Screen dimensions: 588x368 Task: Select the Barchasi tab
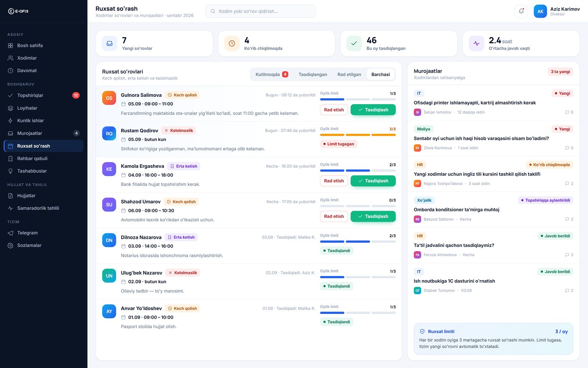[x=381, y=74]
